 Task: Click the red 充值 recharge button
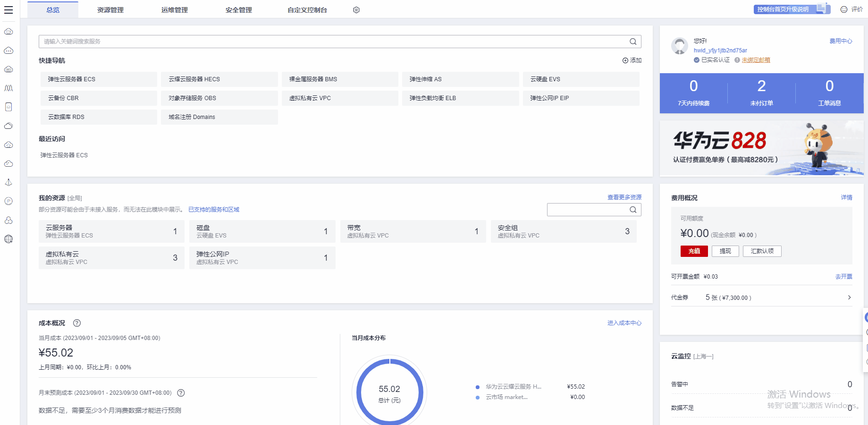point(694,251)
